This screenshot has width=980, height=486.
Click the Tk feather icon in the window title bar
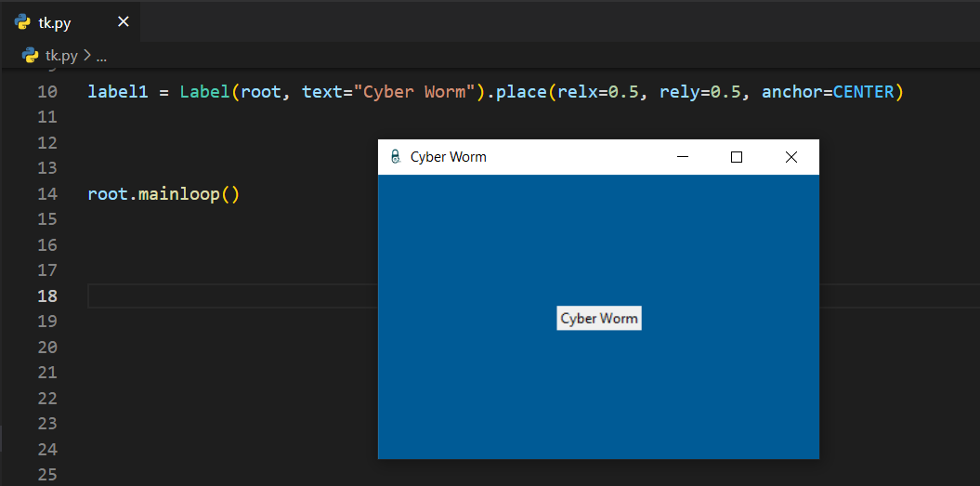click(396, 157)
